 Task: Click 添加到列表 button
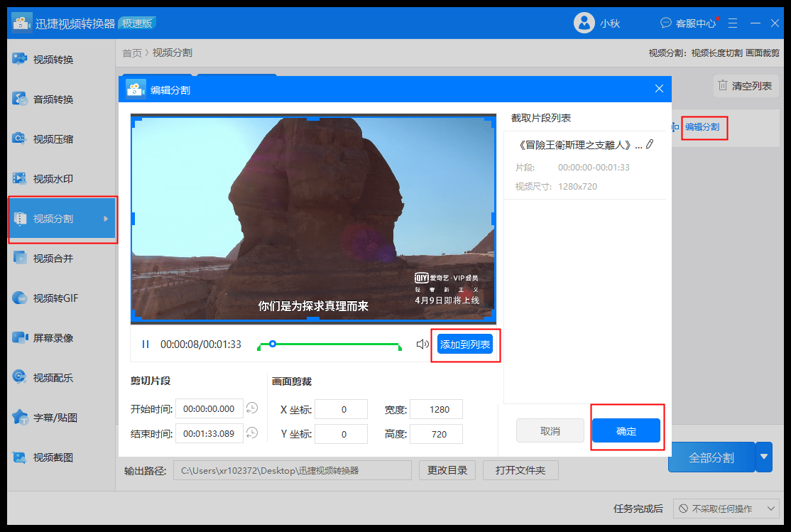tap(465, 344)
